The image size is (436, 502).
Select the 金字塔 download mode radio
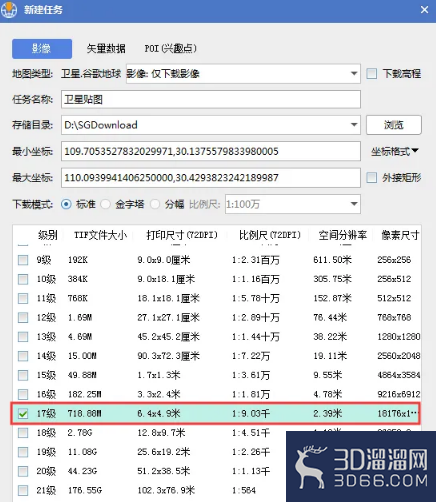click(105, 204)
